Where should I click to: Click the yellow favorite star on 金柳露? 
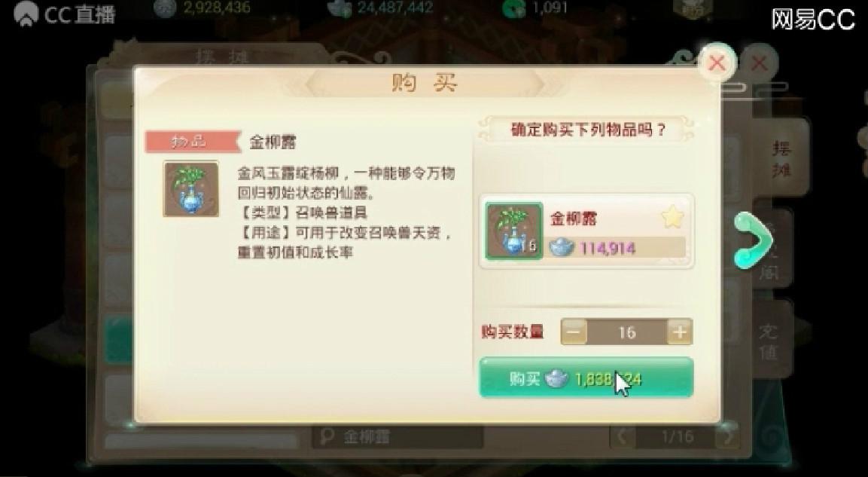click(672, 218)
